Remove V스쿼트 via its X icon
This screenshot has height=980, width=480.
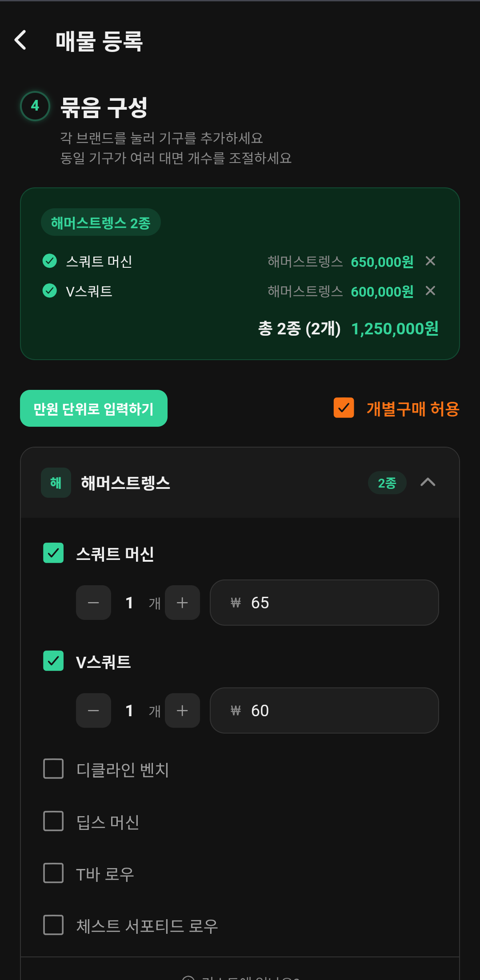tap(430, 291)
